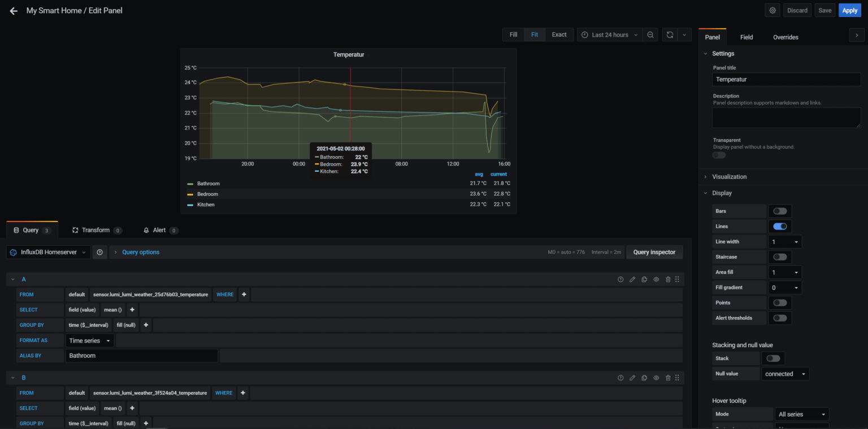This screenshot has height=429, width=868.
Task: Apply the panel changes
Action: (x=849, y=10)
